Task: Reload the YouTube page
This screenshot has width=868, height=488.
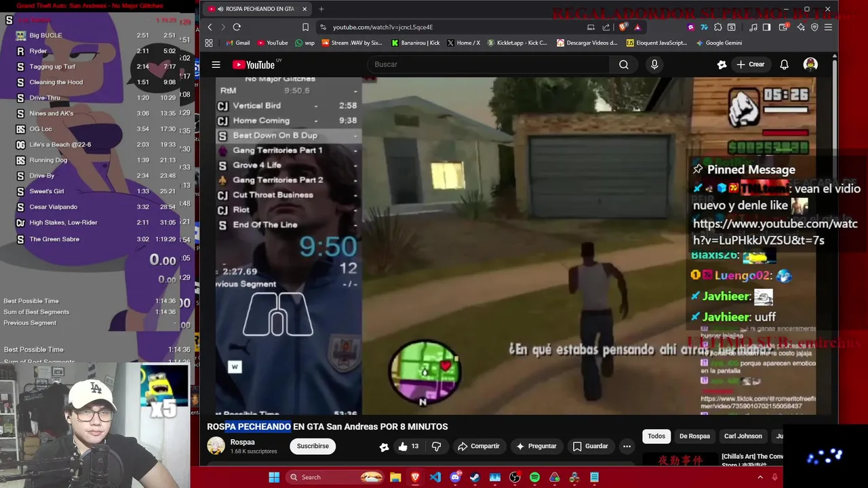Action: coord(237,27)
